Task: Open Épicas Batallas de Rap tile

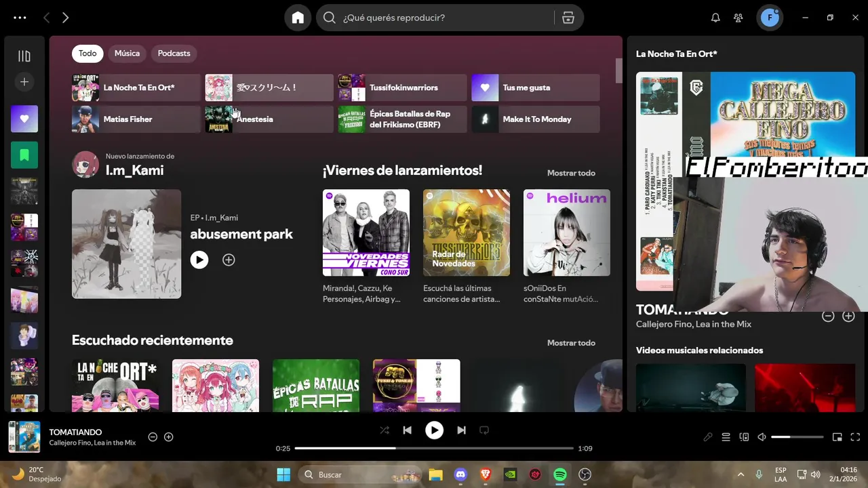Action: point(403,119)
